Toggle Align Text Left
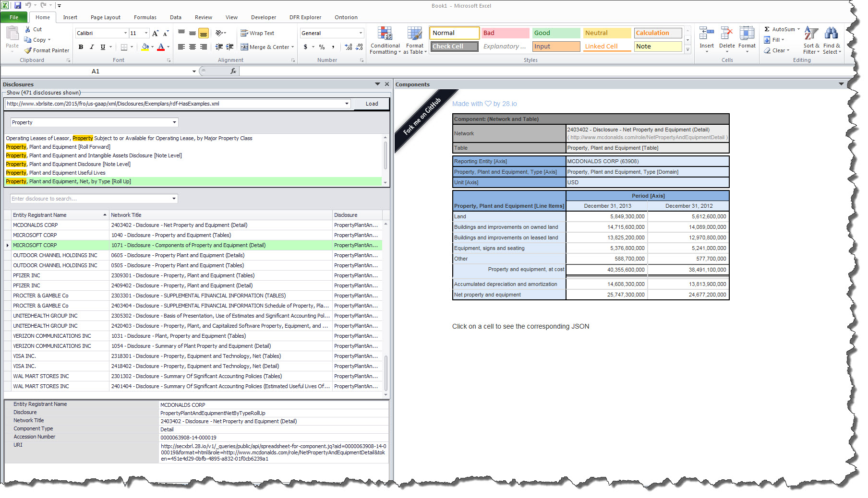The width and height of the screenshot is (868, 498). click(181, 47)
